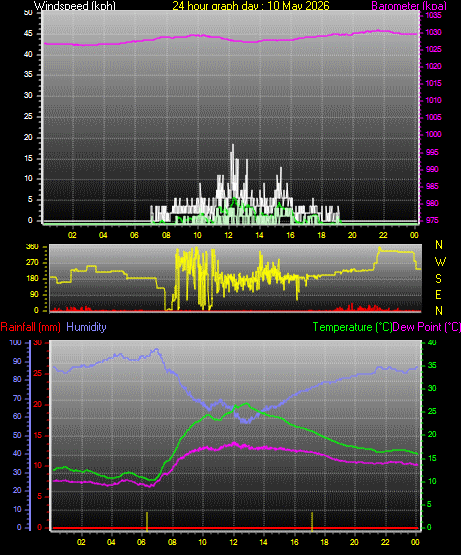461x555 pixels.
Task: Click 1020 on the barometer axis
Action: pos(433,66)
